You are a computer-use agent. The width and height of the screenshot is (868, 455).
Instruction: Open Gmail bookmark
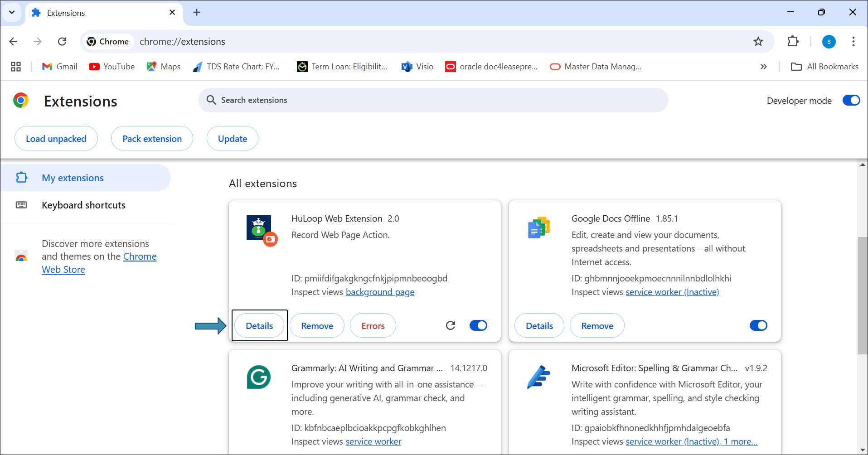59,67
